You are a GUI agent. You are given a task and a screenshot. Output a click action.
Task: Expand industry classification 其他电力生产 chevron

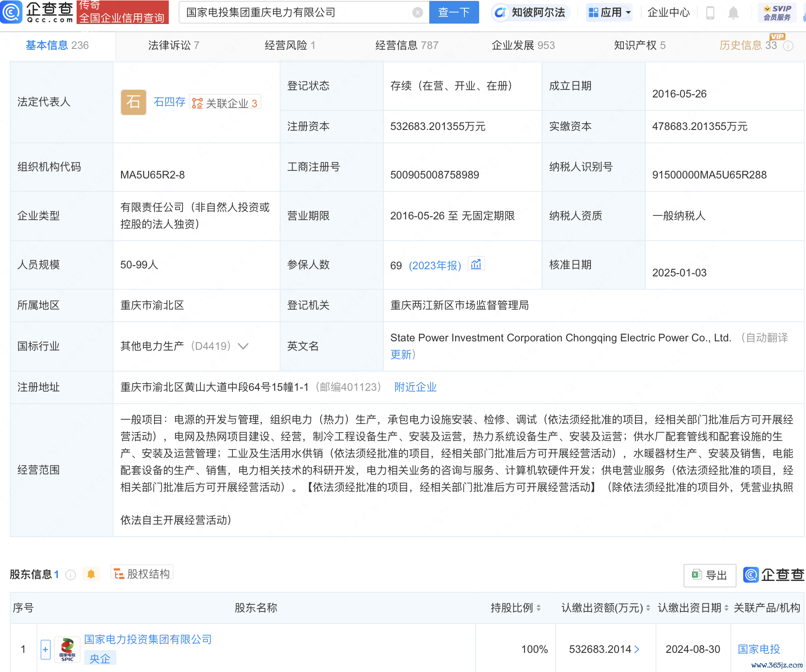[x=243, y=346]
